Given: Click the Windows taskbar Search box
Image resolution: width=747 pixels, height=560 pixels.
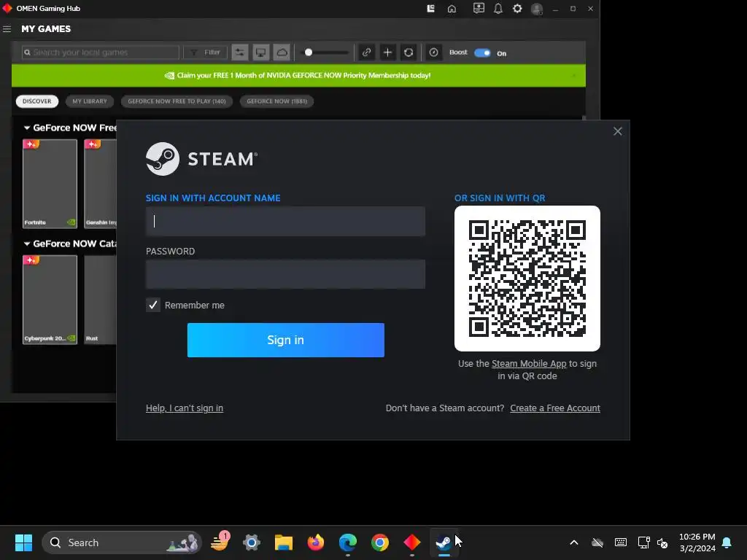Looking at the screenshot, I should [x=122, y=542].
